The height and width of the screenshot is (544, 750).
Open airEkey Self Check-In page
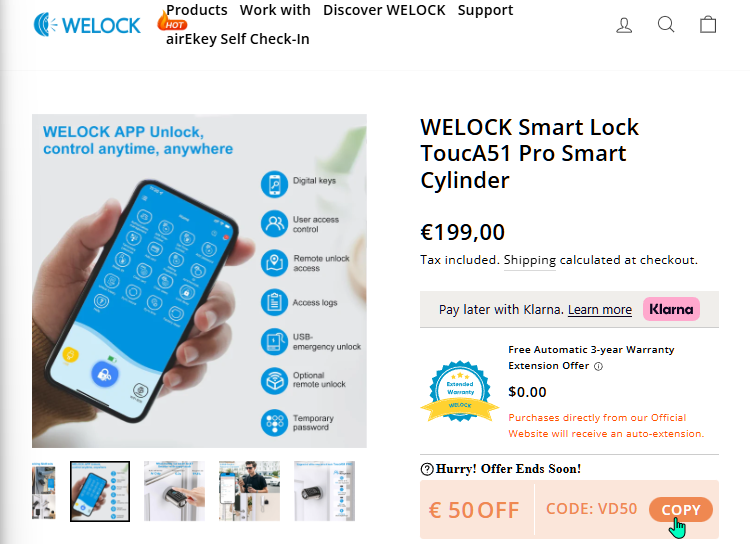(238, 39)
